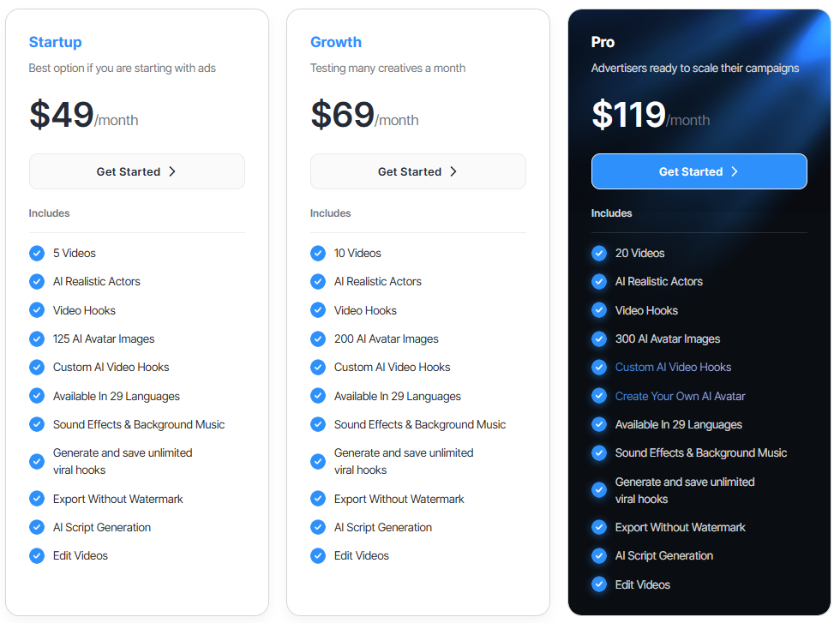
Task: Click Startup's 'Includes' label
Action: [x=50, y=213]
